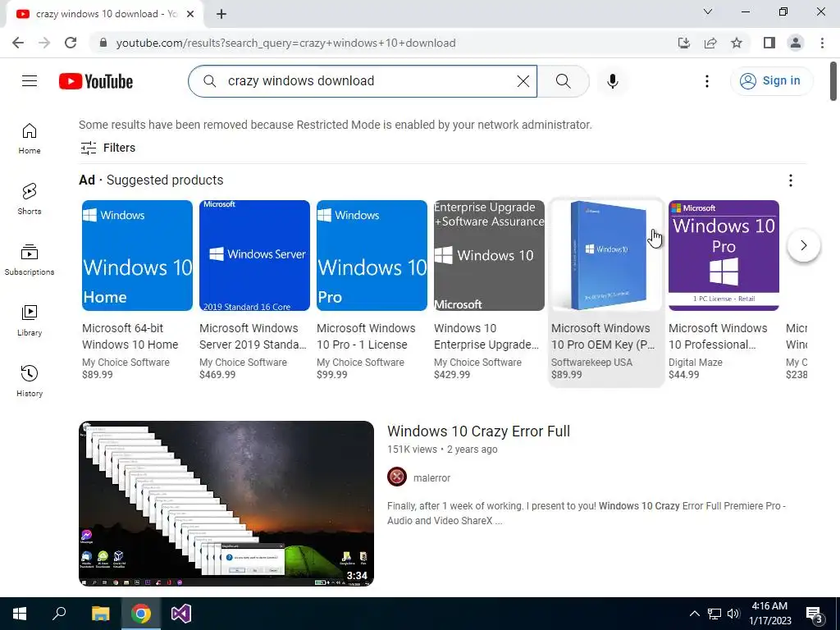Select the crazy windows 10 download tab
Viewport: 840px width, 630px height.
pos(104,14)
